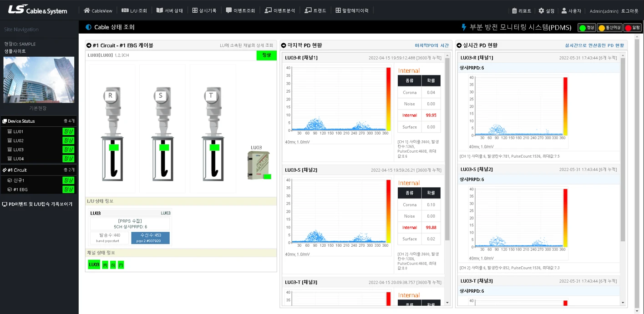Open 리포트 in top bar
This screenshot has height=314, width=644.
pyautogui.click(x=522, y=11)
